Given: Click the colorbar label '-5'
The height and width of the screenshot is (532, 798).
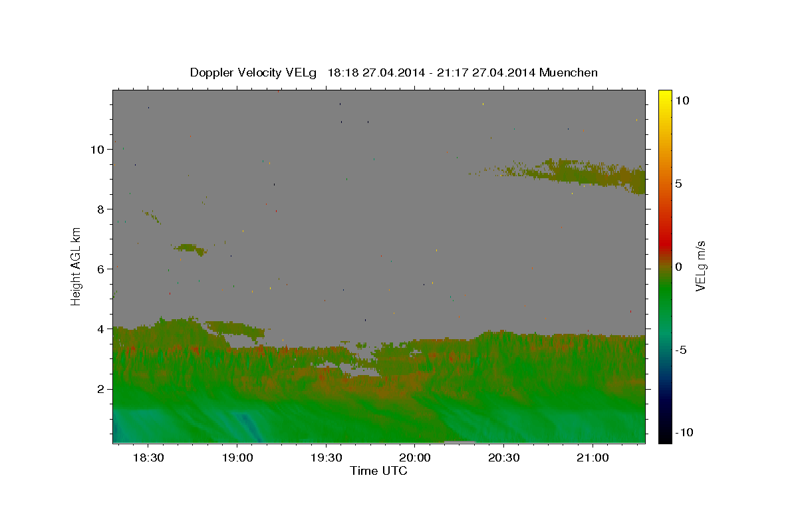Looking at the screenshot, I should click(680, 350).
